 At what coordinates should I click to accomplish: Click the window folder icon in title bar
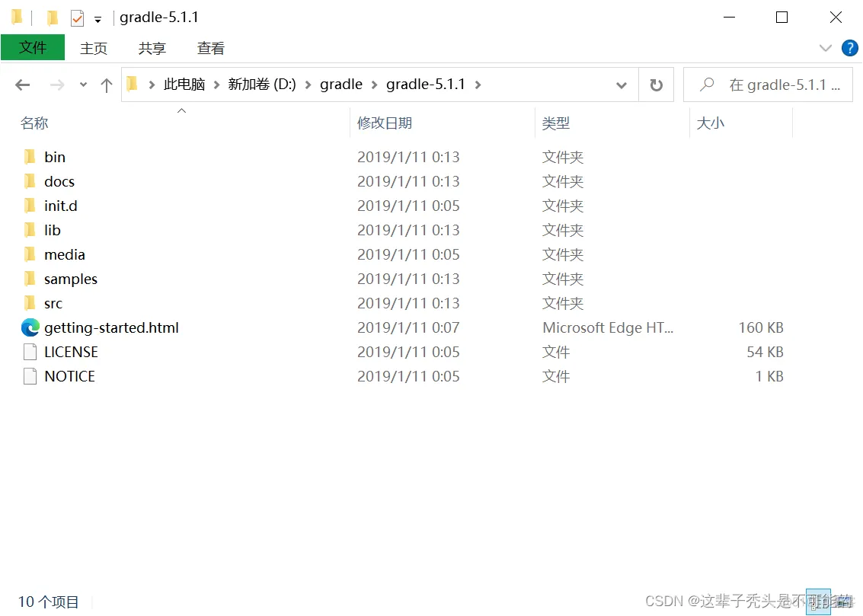click(17, 18)
